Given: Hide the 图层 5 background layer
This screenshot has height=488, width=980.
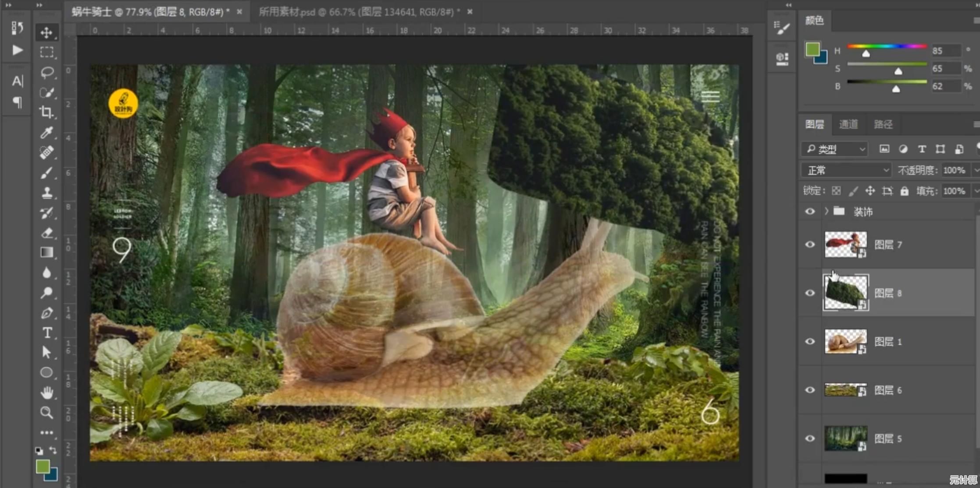Looking at the screenshot, I should [810, 438].
